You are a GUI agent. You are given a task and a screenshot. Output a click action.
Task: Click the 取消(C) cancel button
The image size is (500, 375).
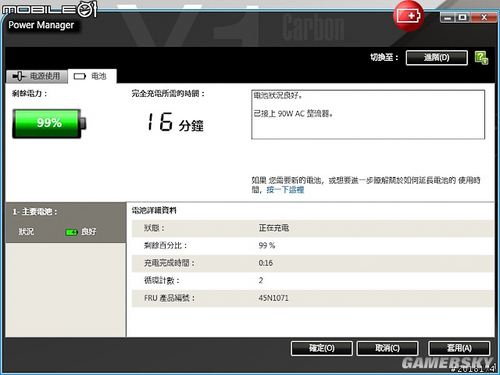[387, 348]
